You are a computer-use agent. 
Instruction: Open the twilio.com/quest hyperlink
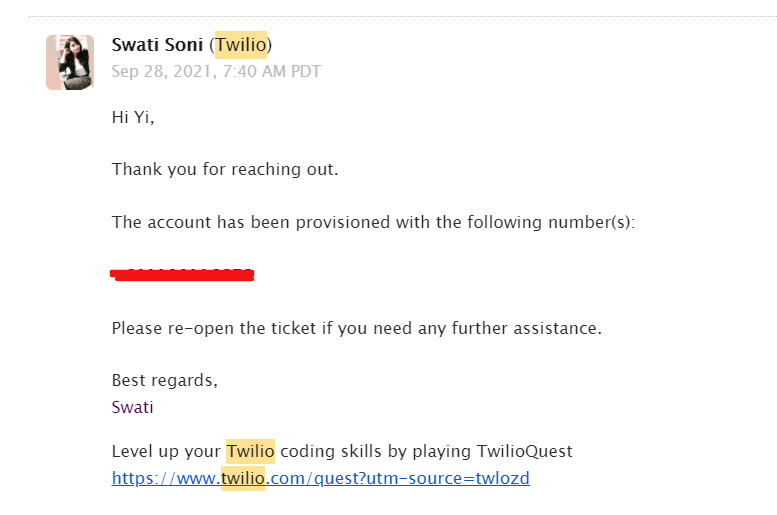click(x=320, y=478)
